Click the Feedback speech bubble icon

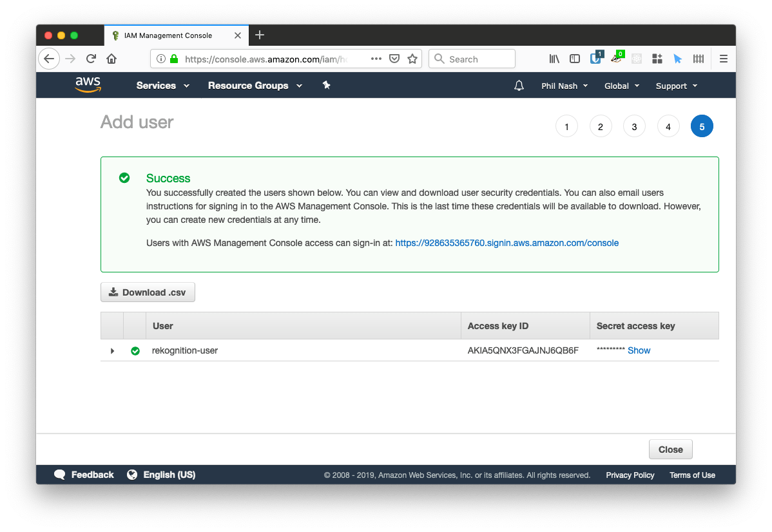pos(59,475)
